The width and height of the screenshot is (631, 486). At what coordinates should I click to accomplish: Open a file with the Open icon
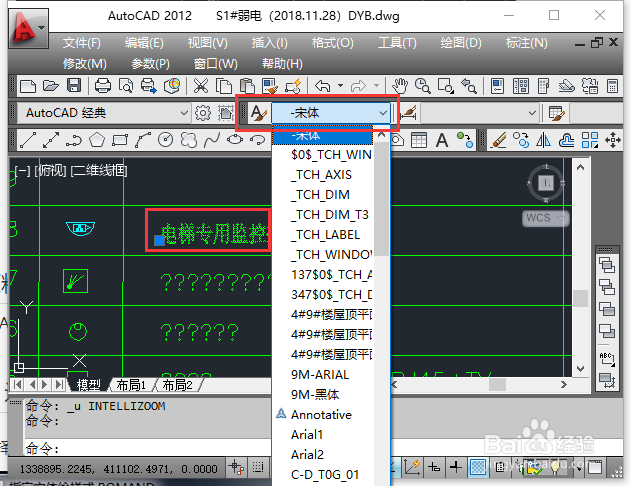(51, 86)
